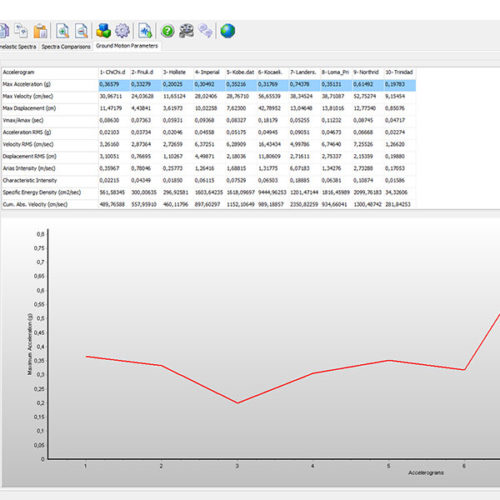Click the film reel video icon

tap(186, 31)
